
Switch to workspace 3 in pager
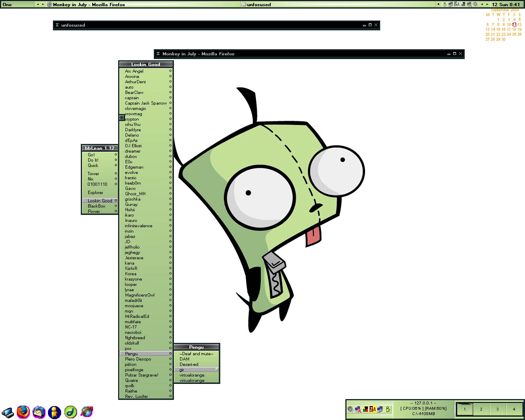[x=498, y=409]
